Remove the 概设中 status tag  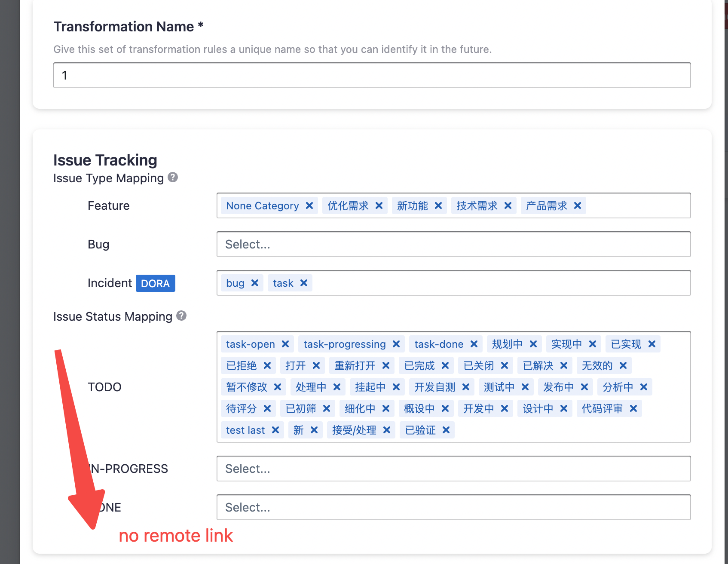pos(445,408)
